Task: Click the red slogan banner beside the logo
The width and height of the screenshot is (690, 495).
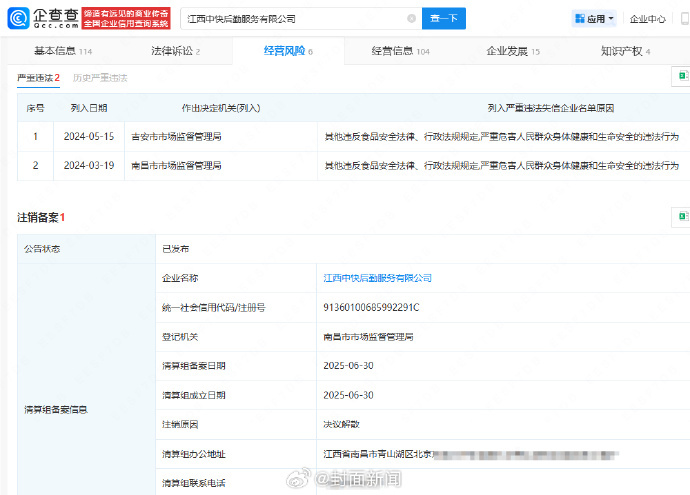Action: click(x=126, y=18)
